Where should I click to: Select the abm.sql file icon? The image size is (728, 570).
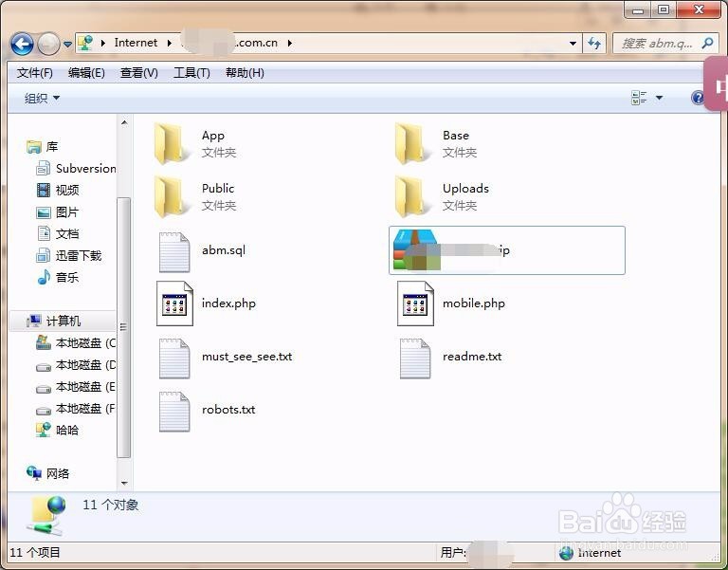pyautogui.click(x=174, y=252)
